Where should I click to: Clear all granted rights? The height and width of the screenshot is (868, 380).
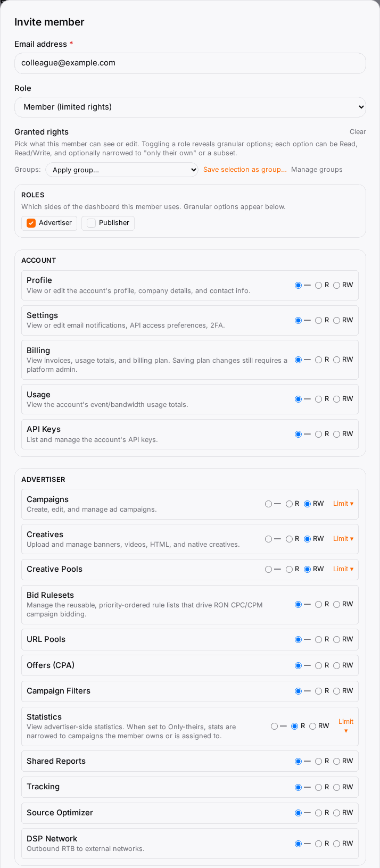[358, 132]
